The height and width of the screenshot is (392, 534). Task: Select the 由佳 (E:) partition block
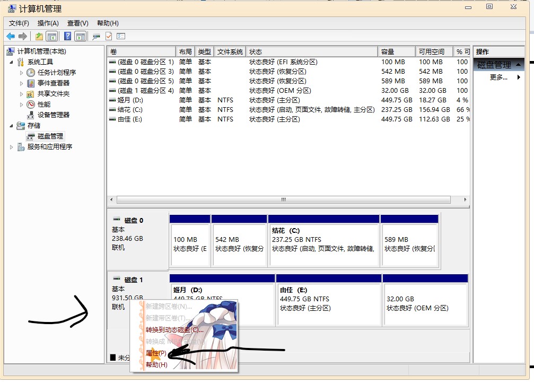pos(329,300)
